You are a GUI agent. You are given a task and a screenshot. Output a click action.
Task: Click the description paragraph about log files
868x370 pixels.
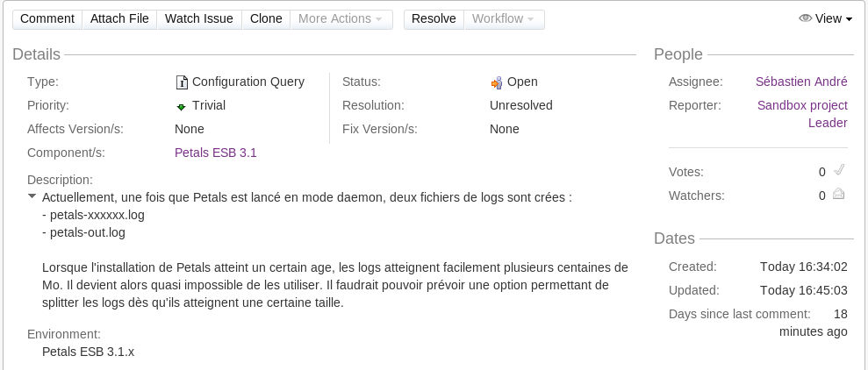pyautogui.click(x=334, y=284)
